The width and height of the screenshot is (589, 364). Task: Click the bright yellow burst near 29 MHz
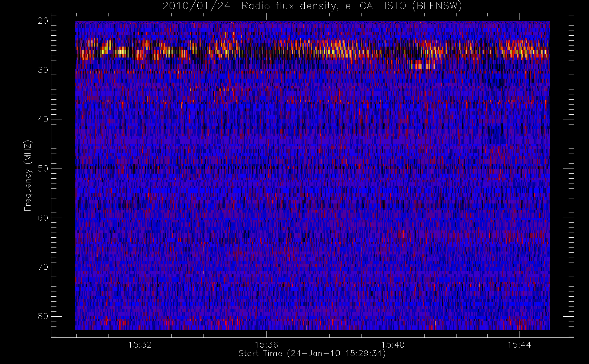pyautogui.click(x=422, y=65)
